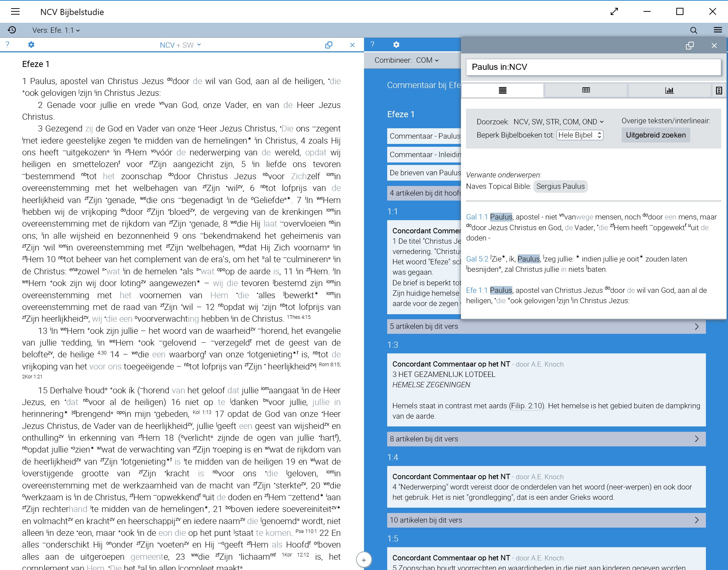
Task: Switch to the list results view tab
Action: pos(502,90)
